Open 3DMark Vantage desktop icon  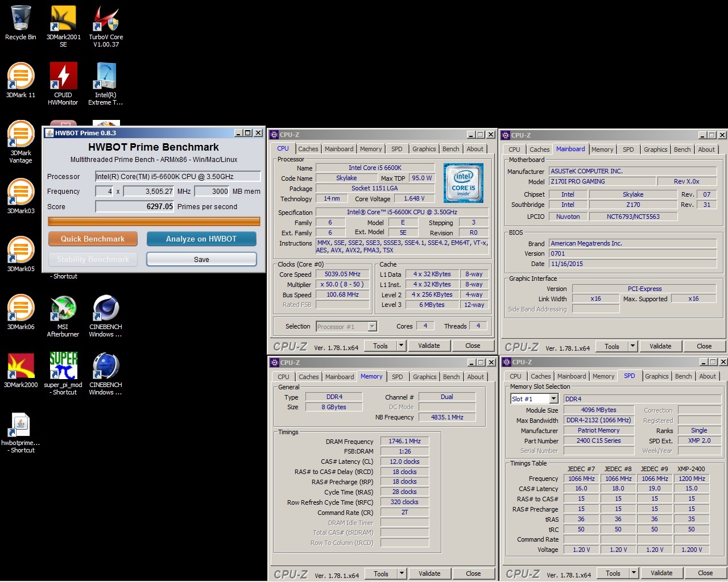(x=20, y=142)
